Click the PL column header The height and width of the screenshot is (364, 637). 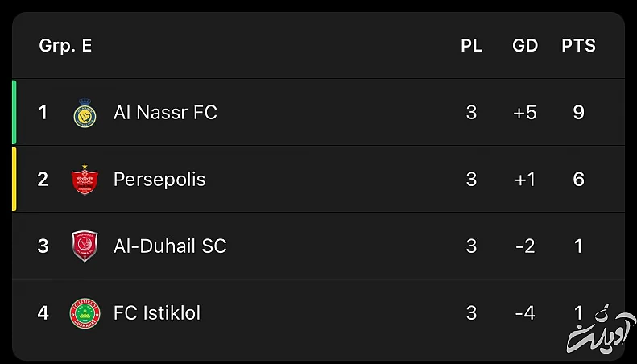[471, 46]
